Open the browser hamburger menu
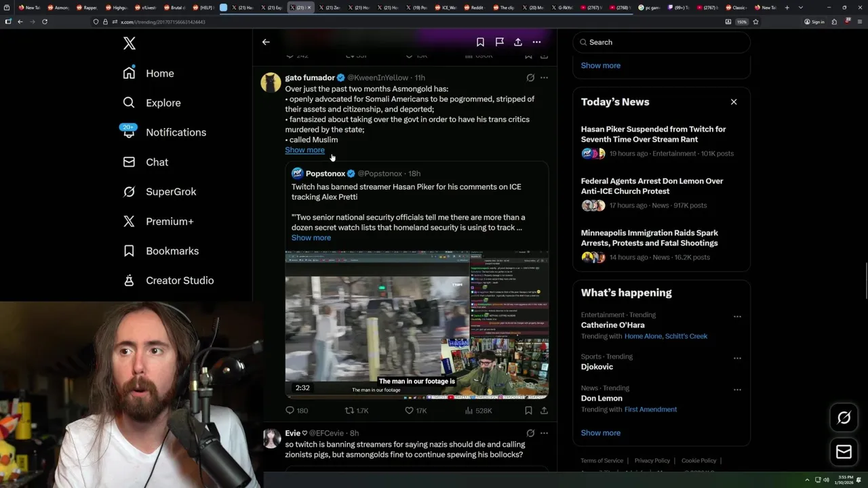The height and width of the screenshot is (488, 868). (859, 22)
